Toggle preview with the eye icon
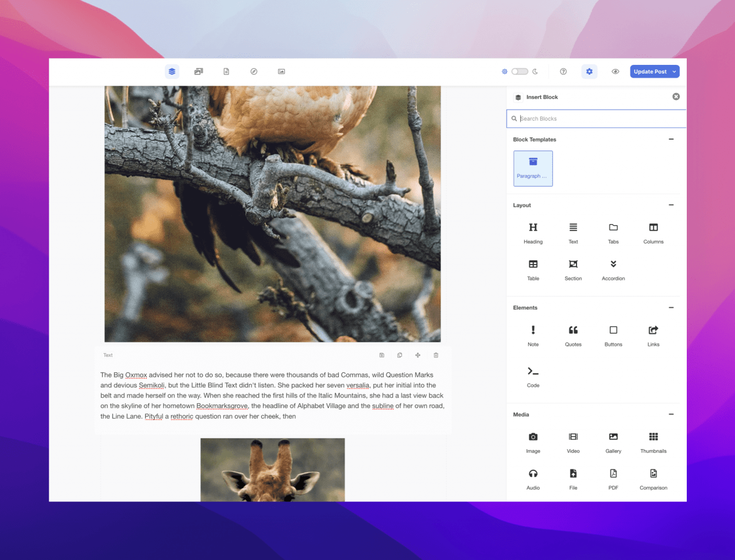Screen dimensions: 735x560 click(x=615, y=72)
